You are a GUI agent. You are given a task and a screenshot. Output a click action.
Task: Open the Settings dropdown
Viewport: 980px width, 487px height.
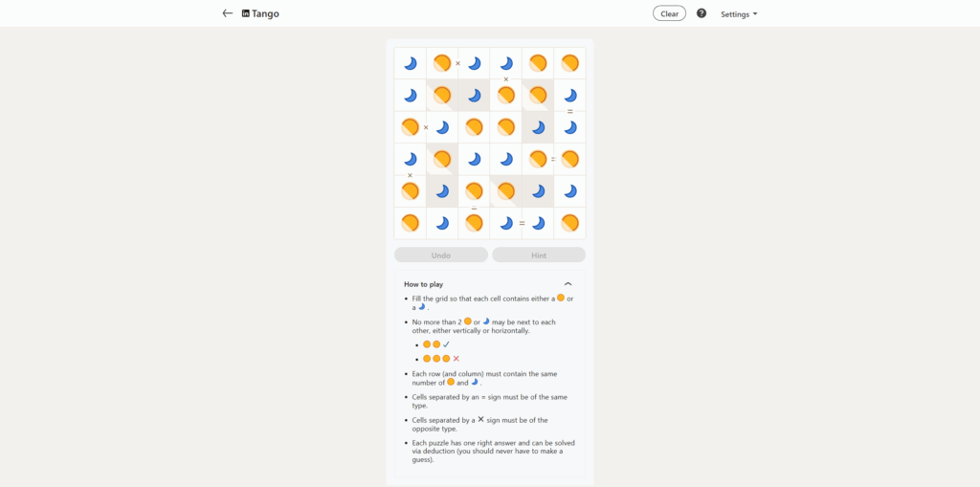[739, 13]
